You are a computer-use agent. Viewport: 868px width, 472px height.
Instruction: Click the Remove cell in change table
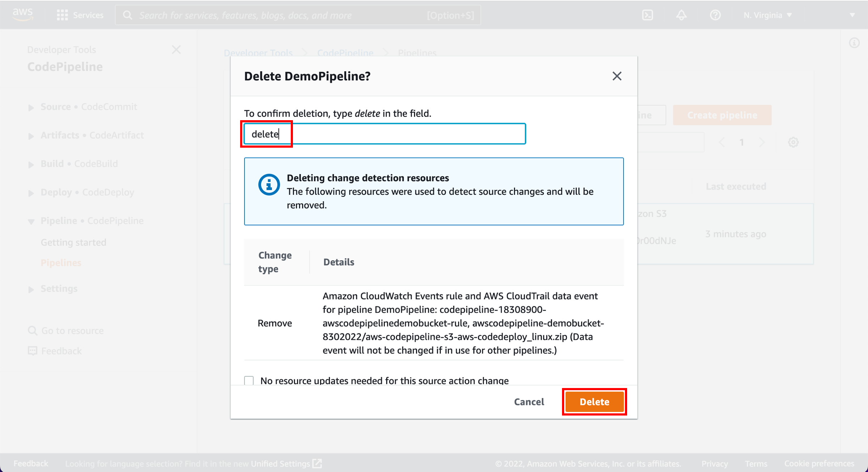[x=275, y=323]
